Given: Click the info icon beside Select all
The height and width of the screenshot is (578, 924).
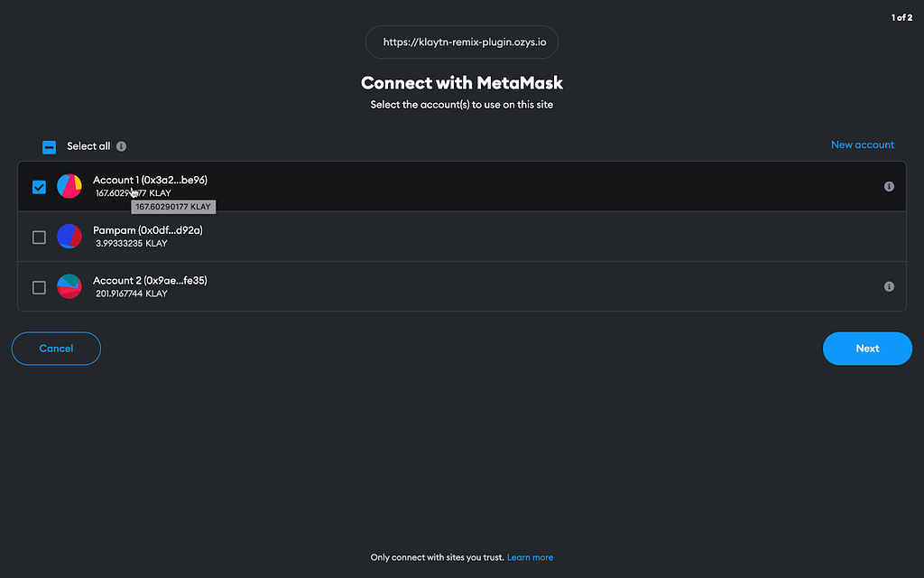Looking at the screenshot, I should [122, 146].
